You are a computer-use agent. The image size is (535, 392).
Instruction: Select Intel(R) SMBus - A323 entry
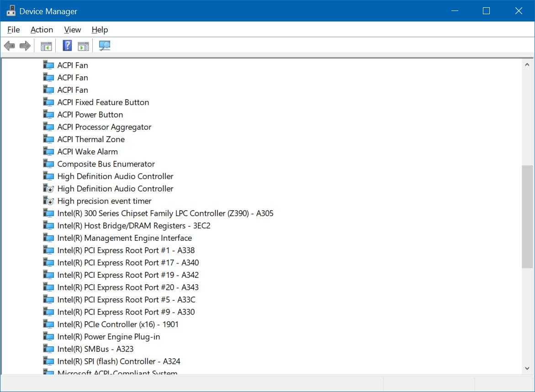(x=95, y=349)
